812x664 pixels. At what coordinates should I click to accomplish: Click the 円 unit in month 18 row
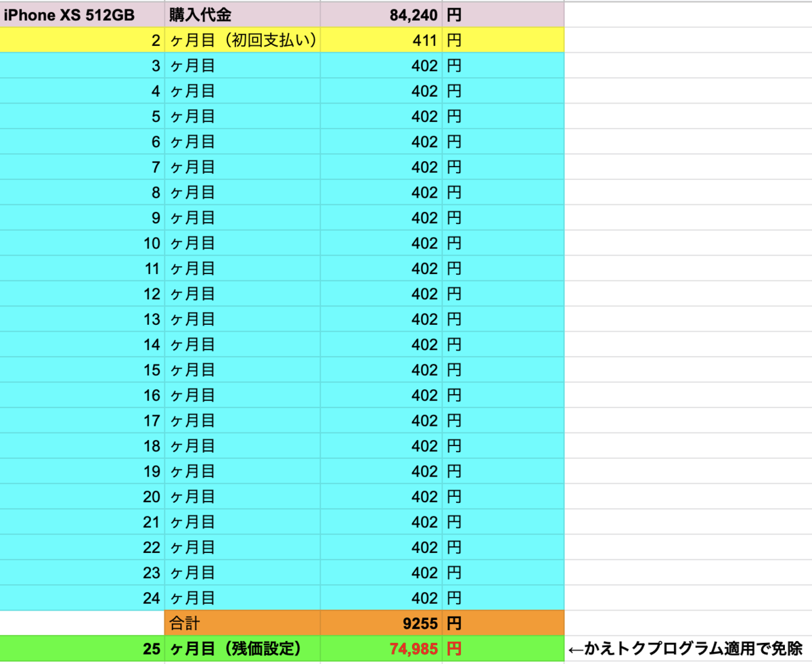click(503, 447)
